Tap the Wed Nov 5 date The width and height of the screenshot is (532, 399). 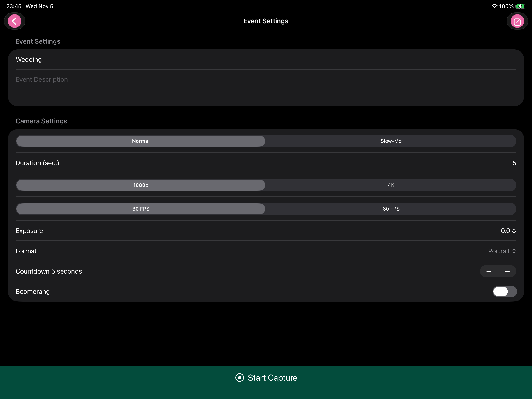tap(40, 6)
